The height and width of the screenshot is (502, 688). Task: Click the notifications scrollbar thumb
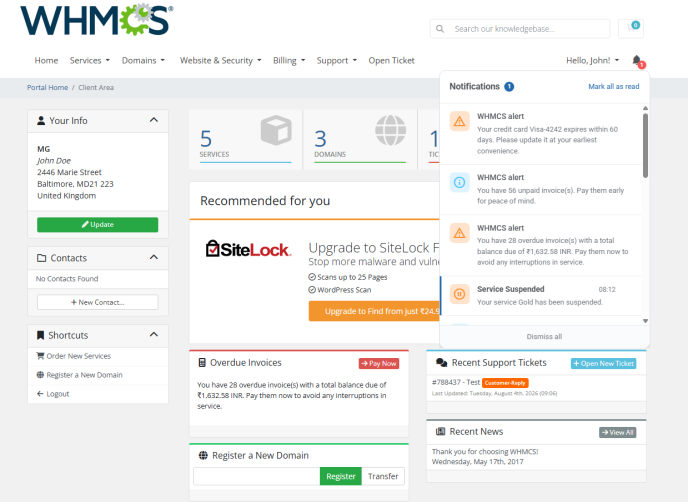click(x=645, y=146)
